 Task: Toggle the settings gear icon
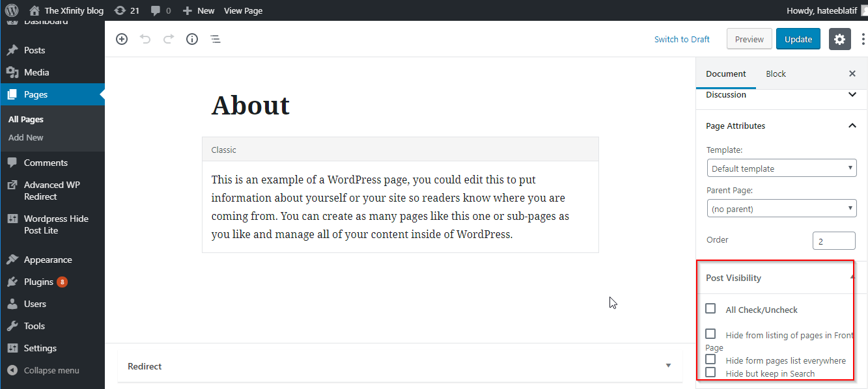(840, 39)
